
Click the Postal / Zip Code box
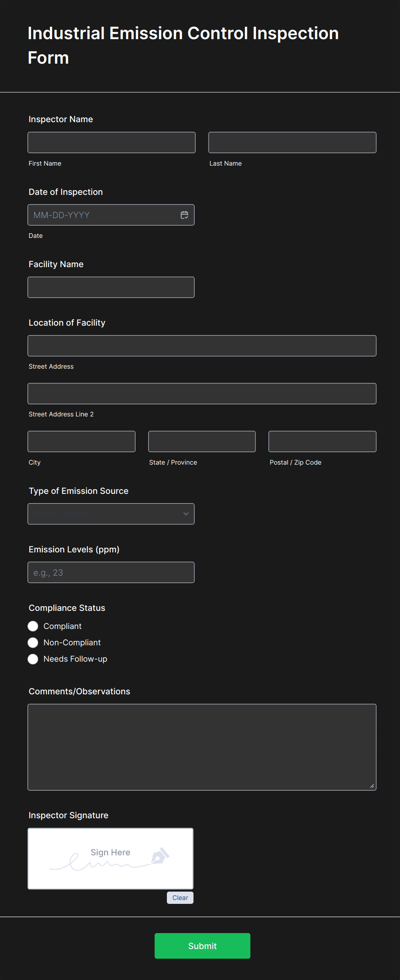coord(322,441)
